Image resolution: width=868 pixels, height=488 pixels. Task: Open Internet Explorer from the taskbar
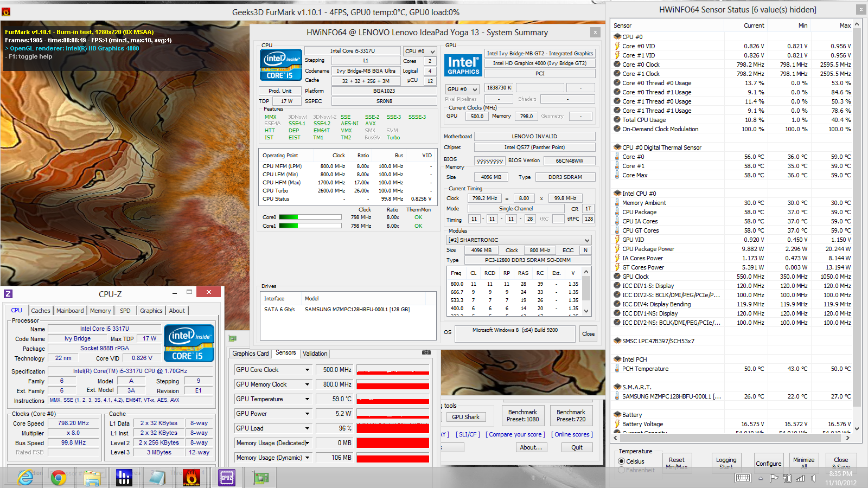25,477
